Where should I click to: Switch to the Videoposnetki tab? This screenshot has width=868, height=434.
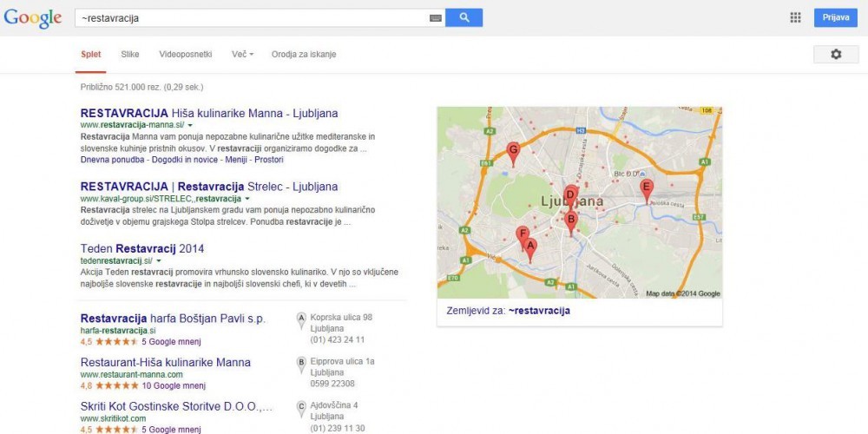[x=186, y=54]
